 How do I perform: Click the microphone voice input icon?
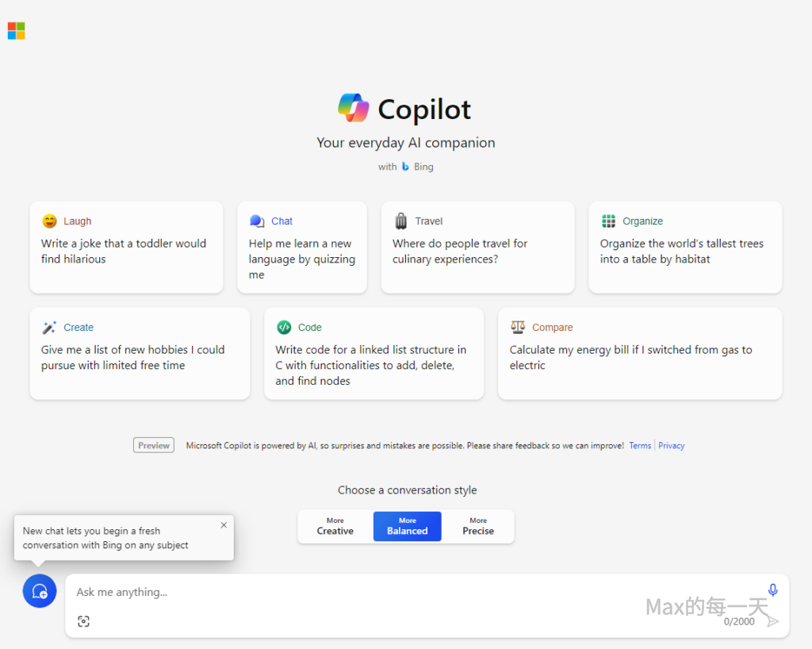[773, 590]
